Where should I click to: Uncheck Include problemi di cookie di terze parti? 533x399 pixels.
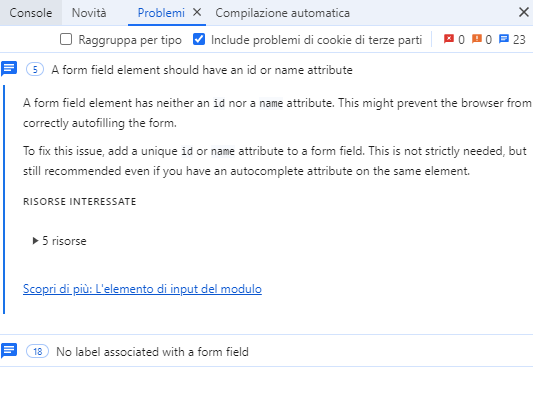199,39
